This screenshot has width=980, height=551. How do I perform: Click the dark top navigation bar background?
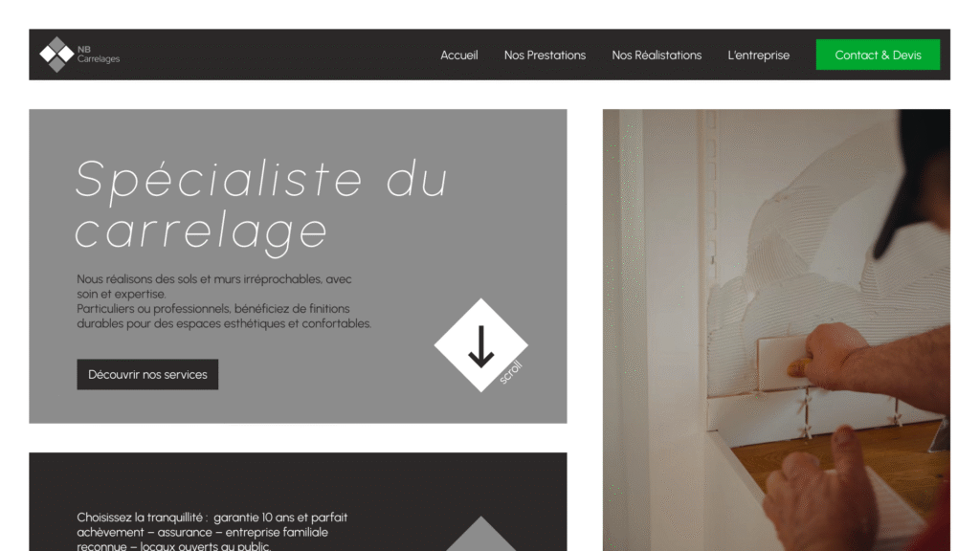tap(281, 55)
